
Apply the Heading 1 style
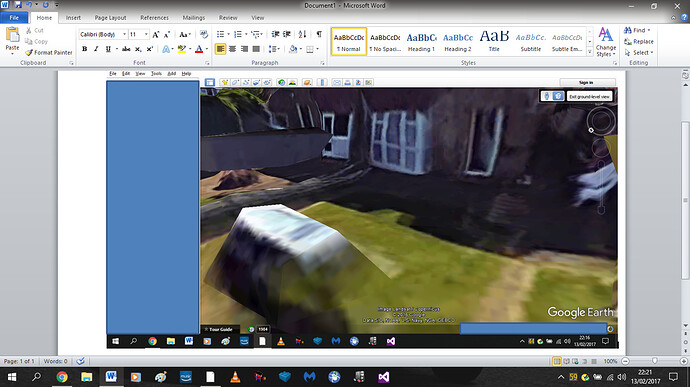tap(421, 42)
